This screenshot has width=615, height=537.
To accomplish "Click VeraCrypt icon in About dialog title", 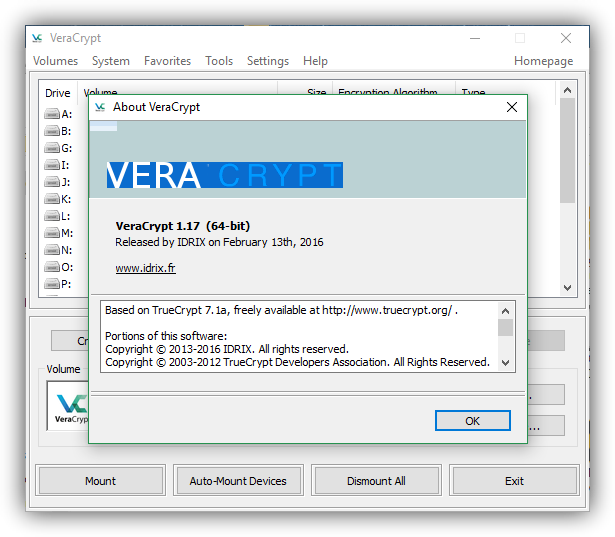I will (100, 107).
